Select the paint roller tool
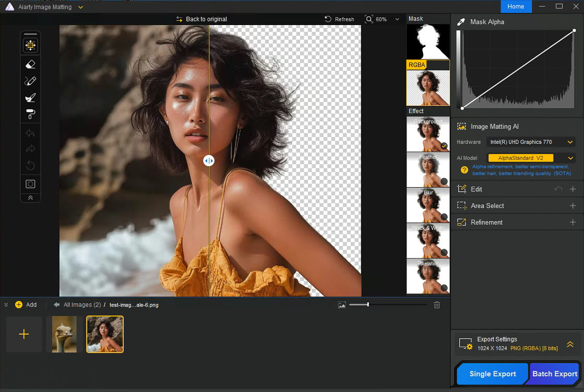 pos(30,114)
